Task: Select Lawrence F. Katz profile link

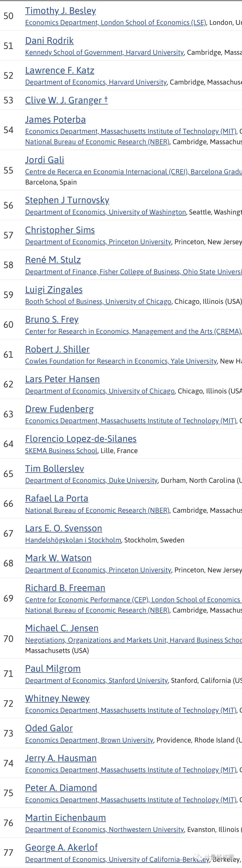Action: 60,71
